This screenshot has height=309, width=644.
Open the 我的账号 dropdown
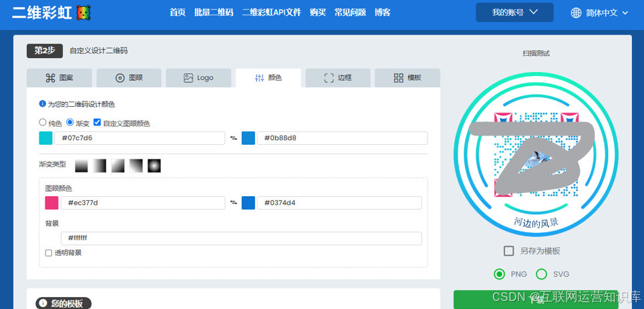(514, 12)
